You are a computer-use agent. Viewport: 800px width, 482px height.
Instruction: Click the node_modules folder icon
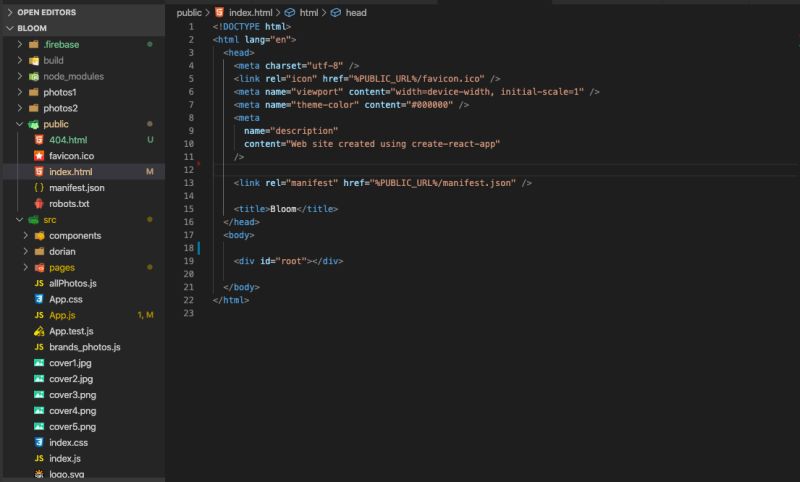[34, 77]
